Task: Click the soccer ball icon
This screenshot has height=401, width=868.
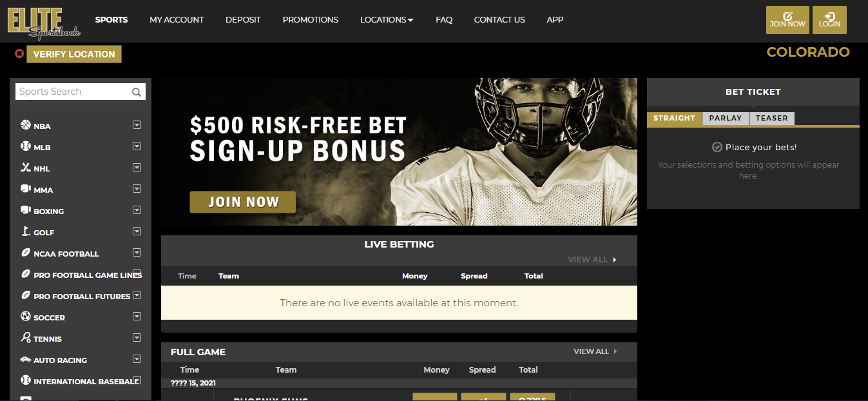Action: tap(26, 317)
